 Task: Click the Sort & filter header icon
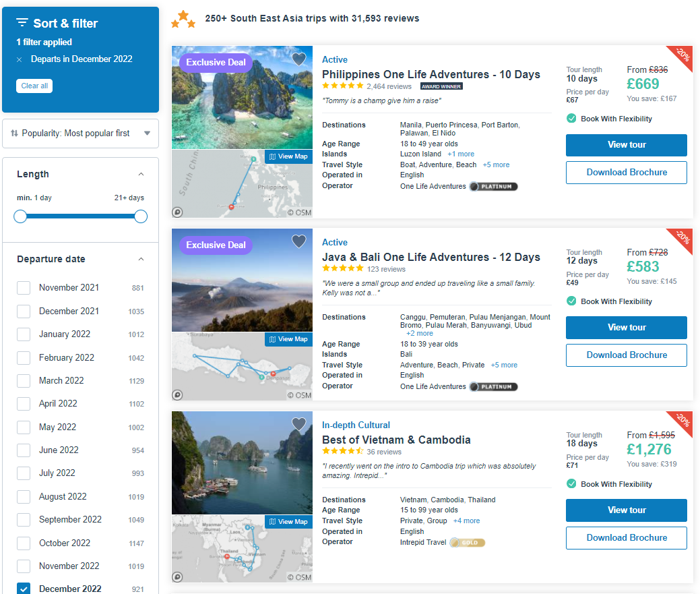click(22, 23)
